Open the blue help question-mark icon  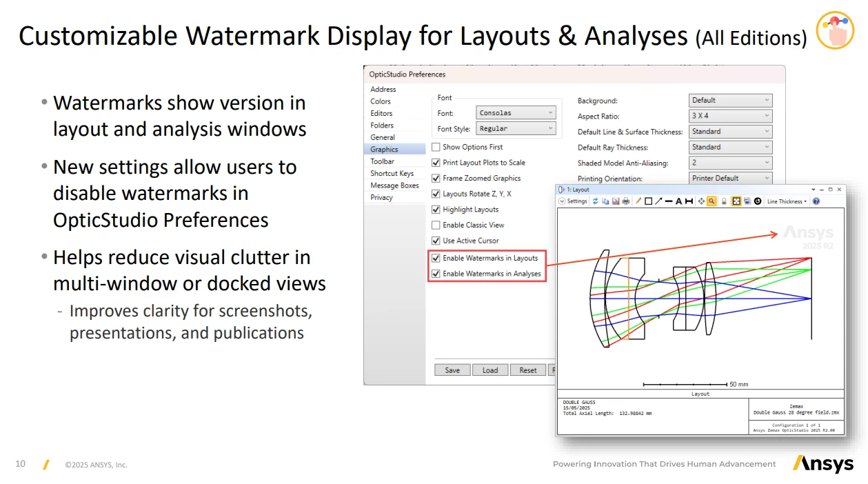coord(816,201)
